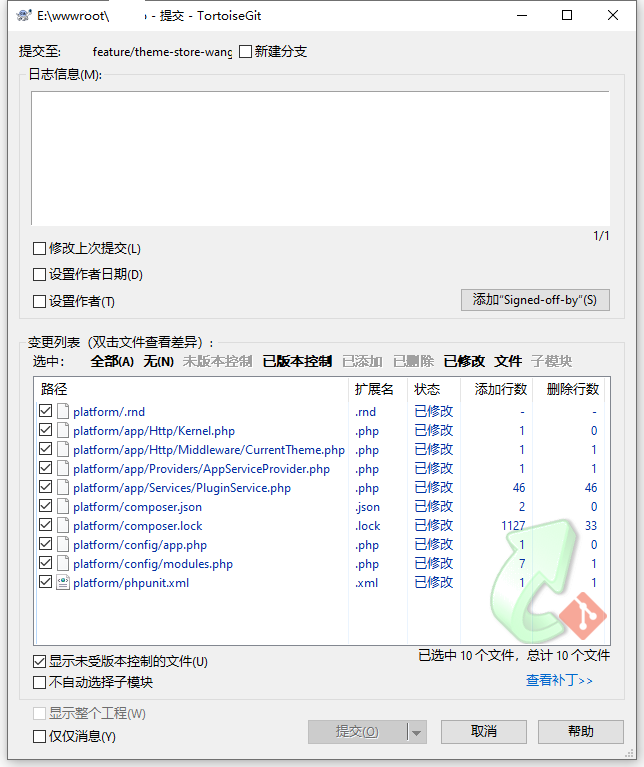The image size is (644, 767).
Task: Select 文件 filter
Action: 508,361
